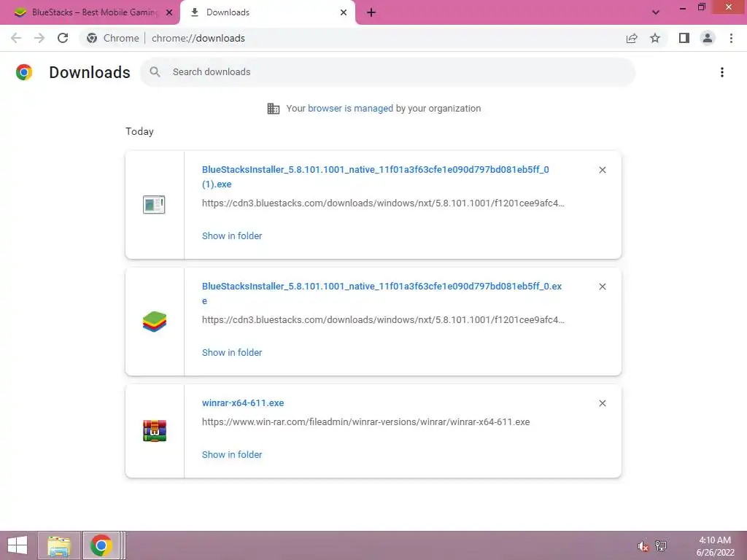Click the second cdn3.bluestacks.com source URL
This screenshot has width=747, height=560.
pos(383,319)
